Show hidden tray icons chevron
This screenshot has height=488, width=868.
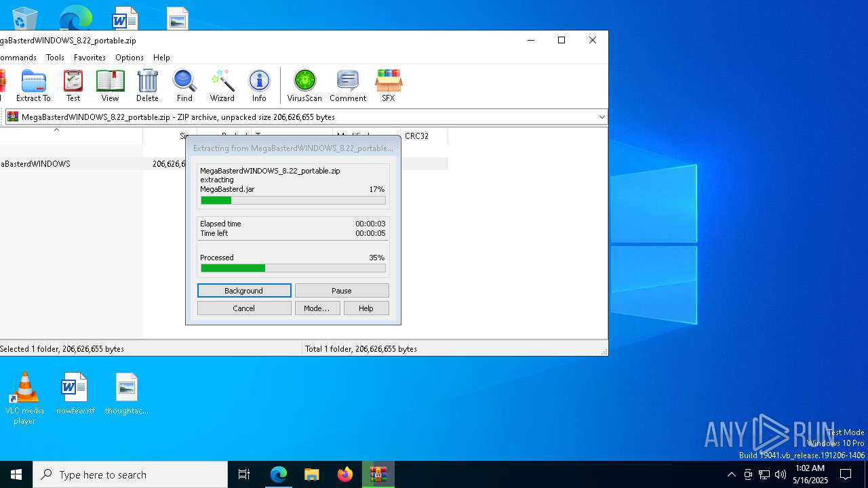731,474
